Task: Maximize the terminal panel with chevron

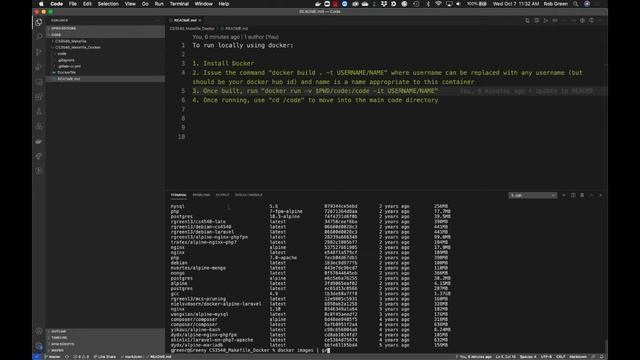Action: tap(591, 195)
